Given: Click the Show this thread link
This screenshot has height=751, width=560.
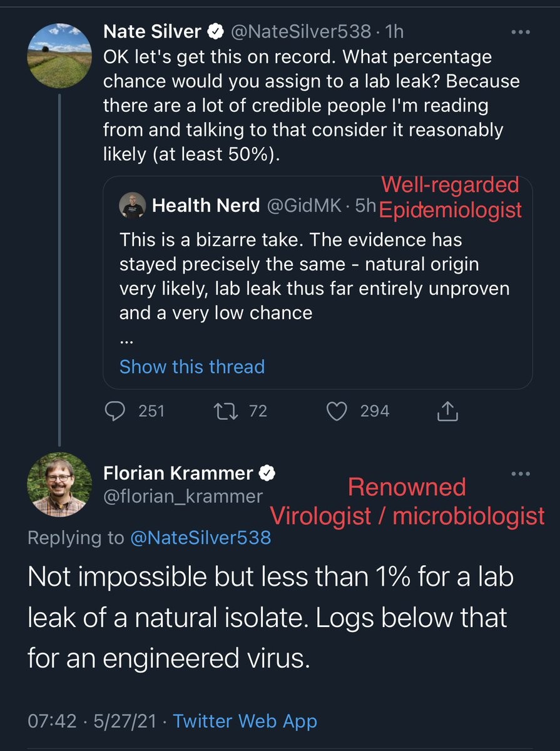Looking at the screenshot, I should [x=192, y=366].
